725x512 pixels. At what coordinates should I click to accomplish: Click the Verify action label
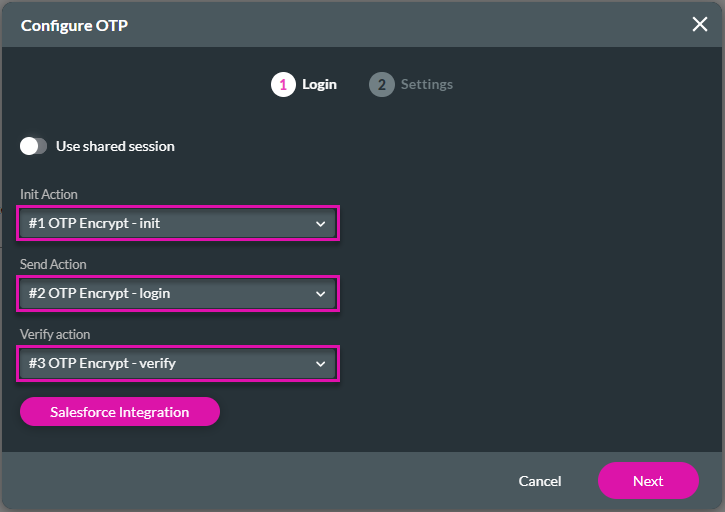click(x=55, y=334)
